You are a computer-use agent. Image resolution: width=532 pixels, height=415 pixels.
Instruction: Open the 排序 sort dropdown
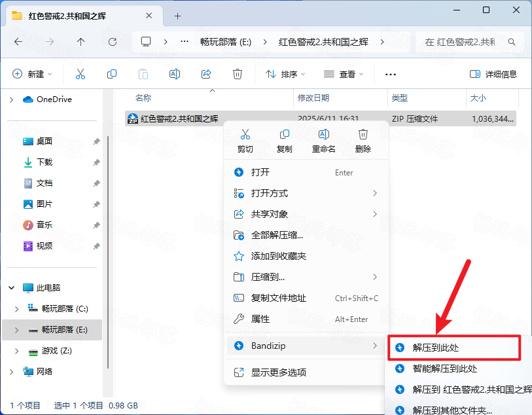[x=285, y=74]
